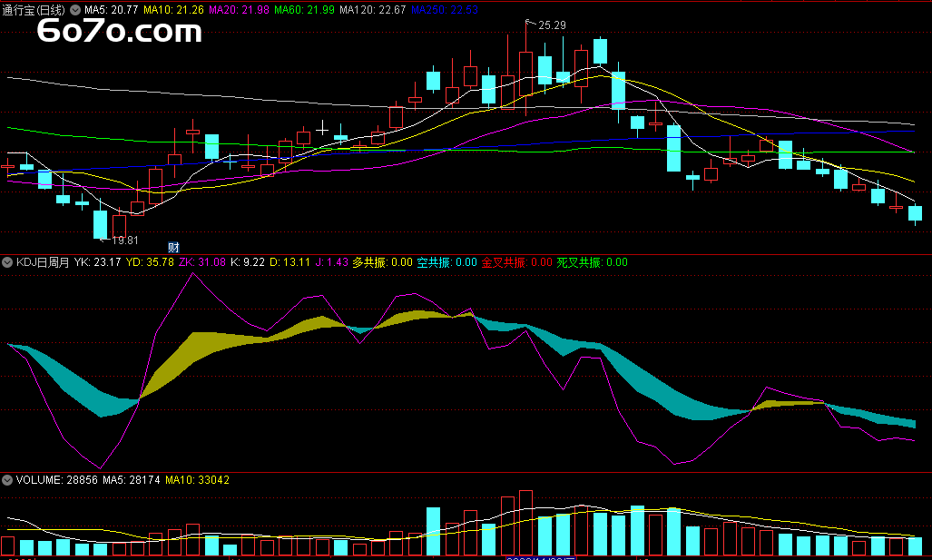
Task: Open the dropdown beside 通行宝(日线) title
Action: [75, 10]
